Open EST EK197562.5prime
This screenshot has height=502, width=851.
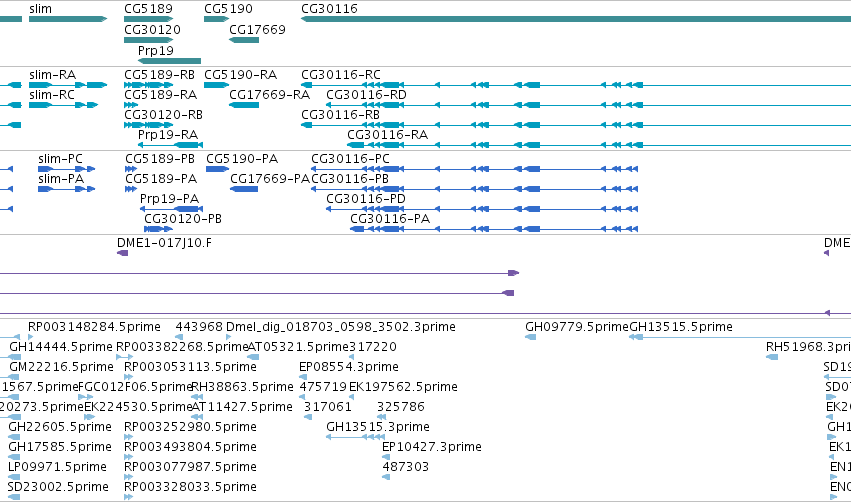coord(403,387)
